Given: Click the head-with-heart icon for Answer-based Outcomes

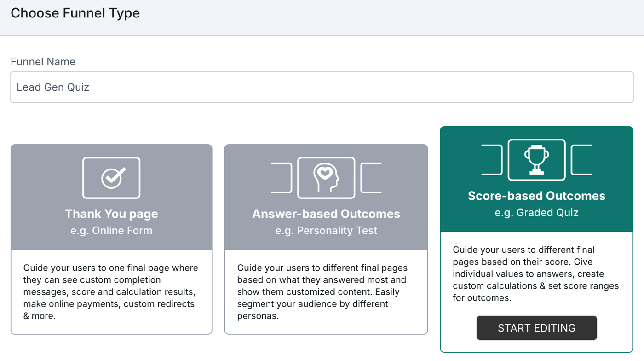Looking at the screenshot, I should (326, 178).
